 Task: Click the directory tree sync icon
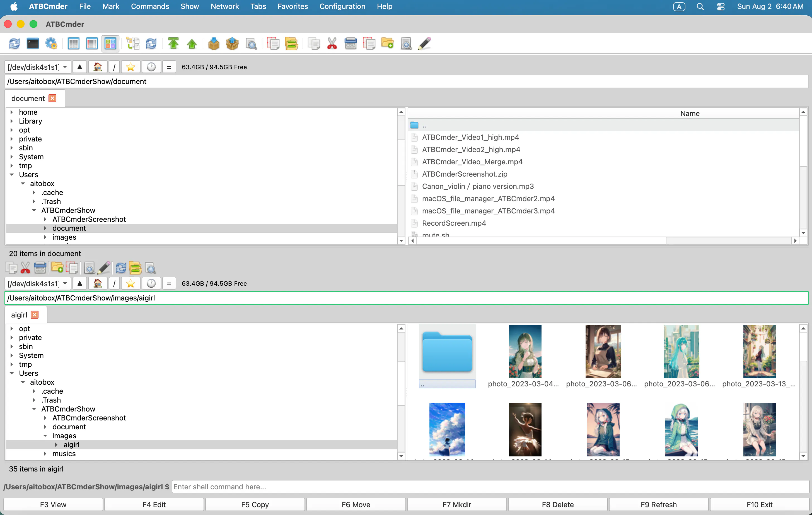coord(133,44)
